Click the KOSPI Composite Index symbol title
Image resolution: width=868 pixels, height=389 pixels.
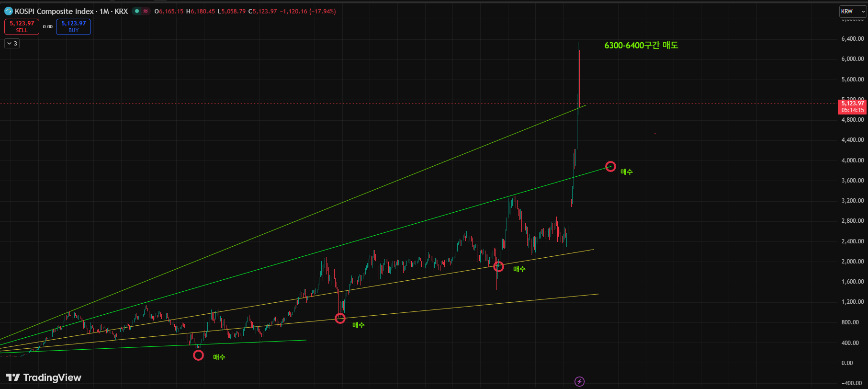[x=71, y=11]
